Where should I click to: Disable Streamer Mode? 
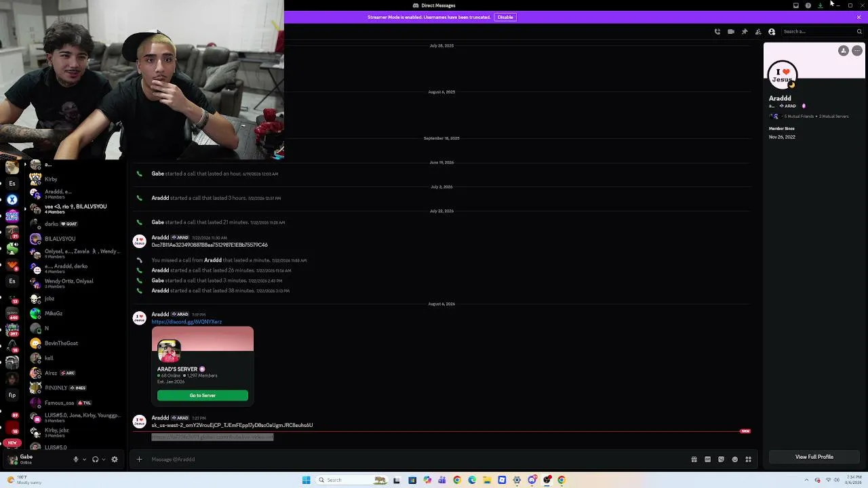coord(505,17)
